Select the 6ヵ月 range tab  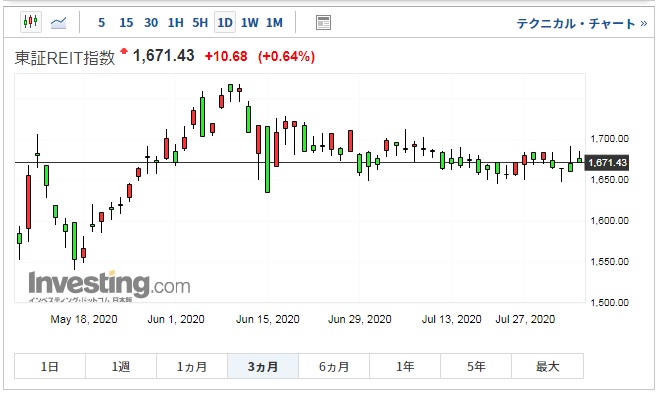[x=334, y=366]
